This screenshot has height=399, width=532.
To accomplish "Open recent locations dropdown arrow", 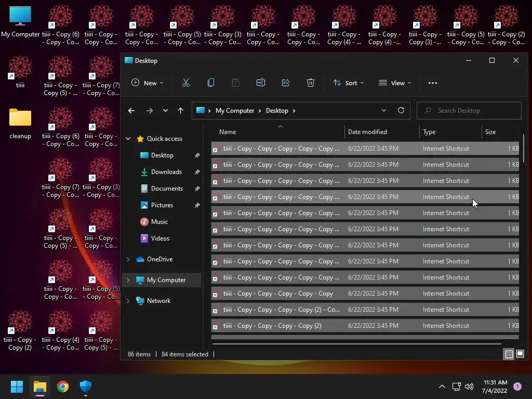I will (x=165, y=111).
